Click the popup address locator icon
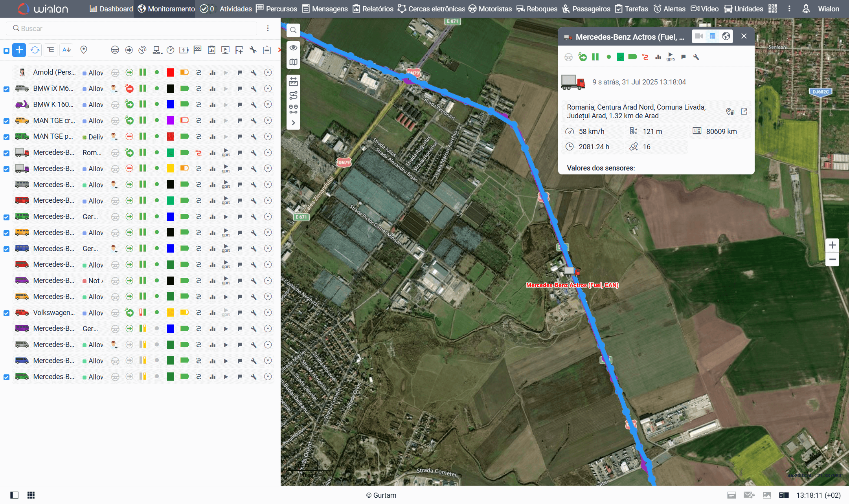Viewport: 849px width, 504px height. click(730, 112)
